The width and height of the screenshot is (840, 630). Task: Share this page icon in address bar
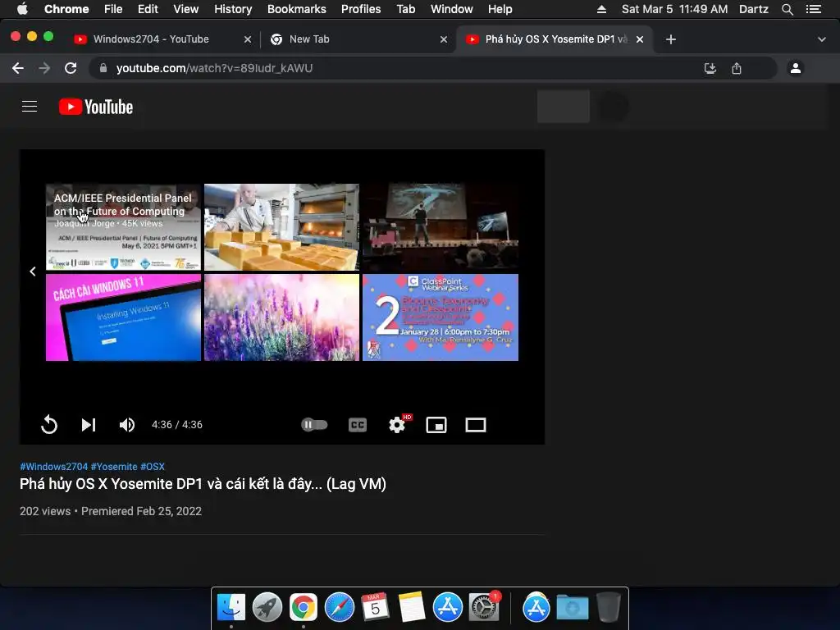point(737,68)
